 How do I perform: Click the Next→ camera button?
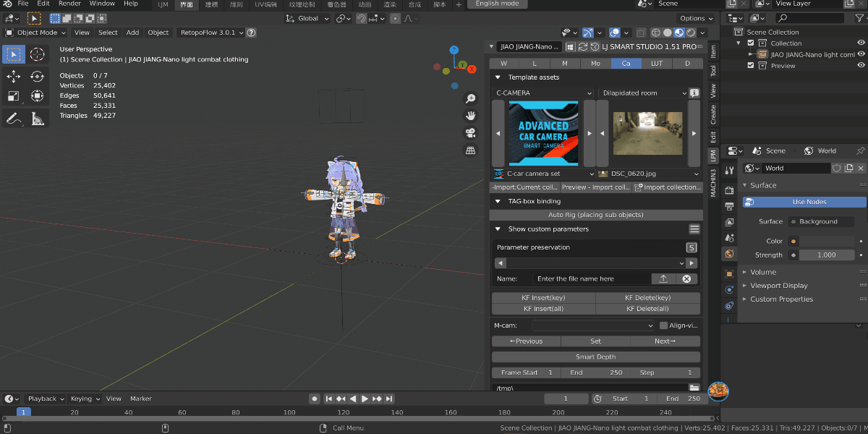(665, 341)
